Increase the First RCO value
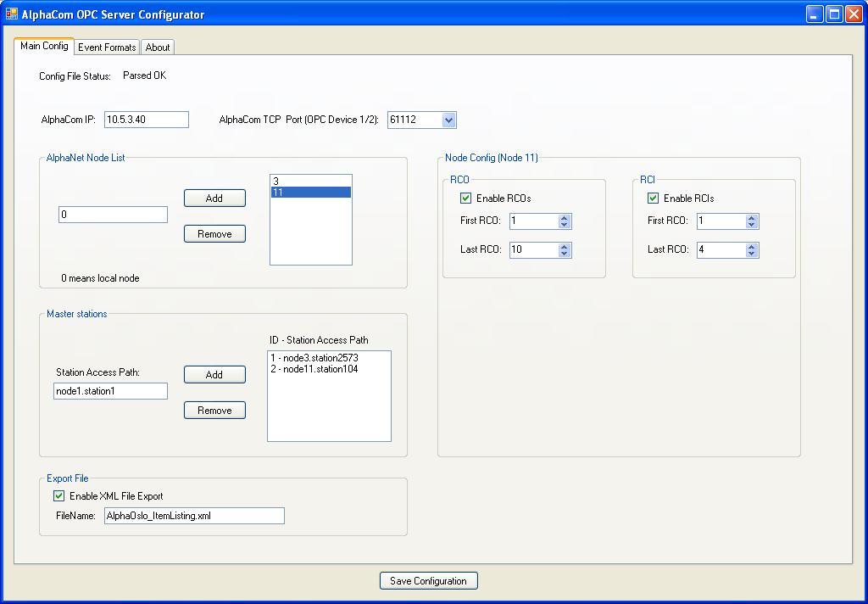This screenshot has height=604, width=868. (x=565, y=218)
